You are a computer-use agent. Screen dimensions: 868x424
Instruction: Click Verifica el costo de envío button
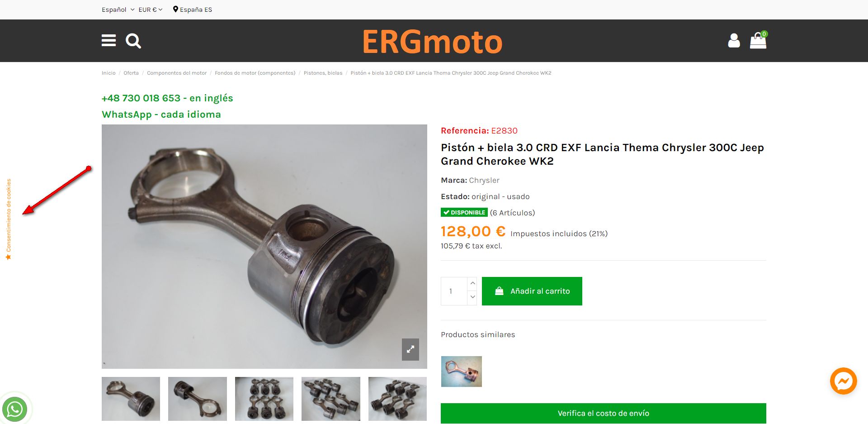coord(604,413)
